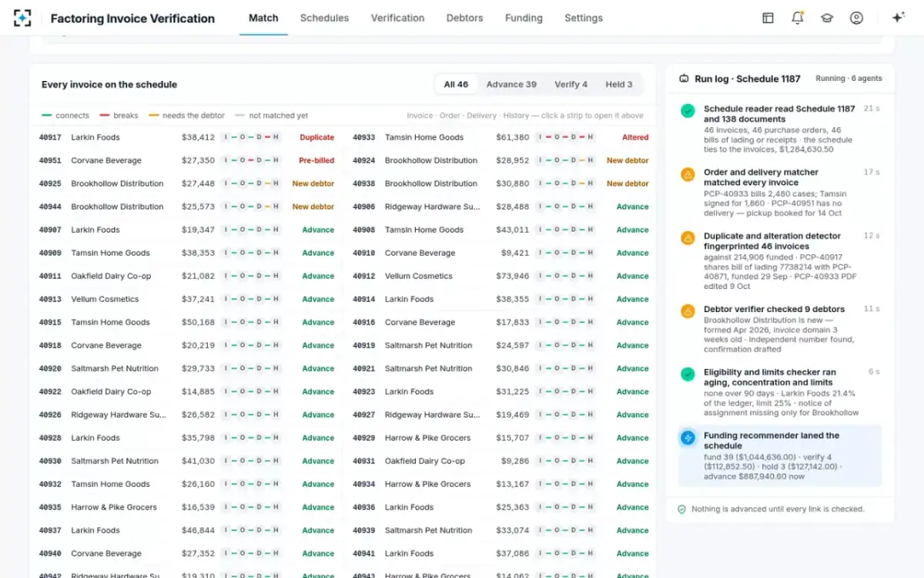Open the Funding tab

pyautogui.click(x=524, y=18)
